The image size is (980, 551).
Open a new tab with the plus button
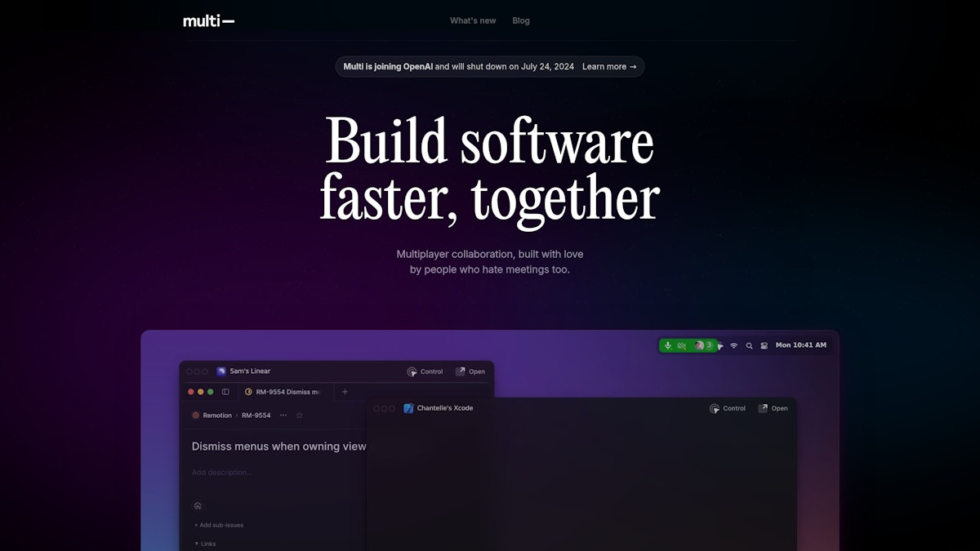tap(344, 392)
